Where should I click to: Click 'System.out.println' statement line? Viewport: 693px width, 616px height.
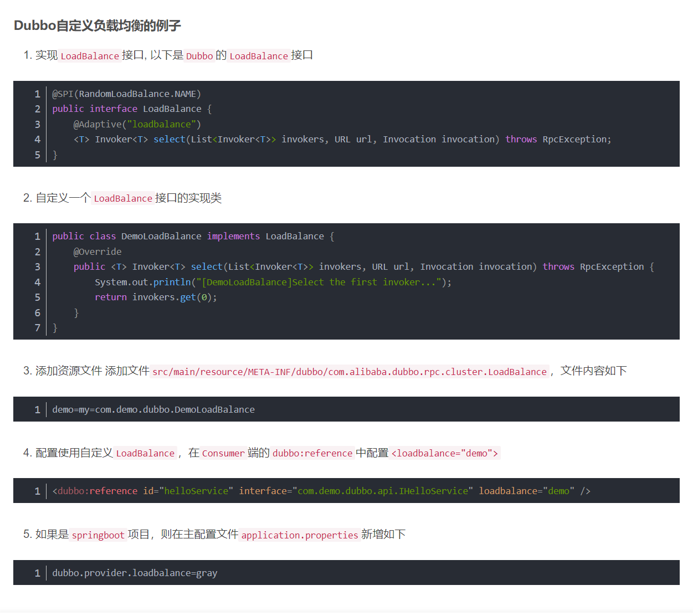(273, 283)
